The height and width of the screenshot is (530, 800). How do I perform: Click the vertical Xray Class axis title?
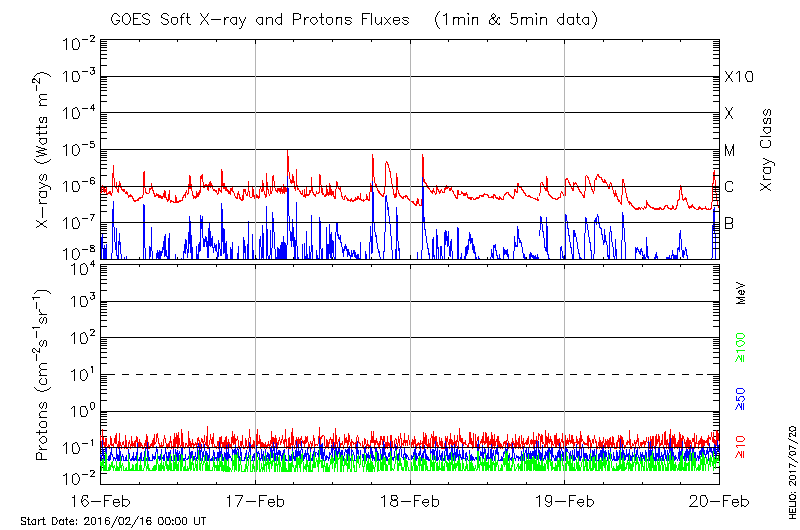[x=767, y=150]
